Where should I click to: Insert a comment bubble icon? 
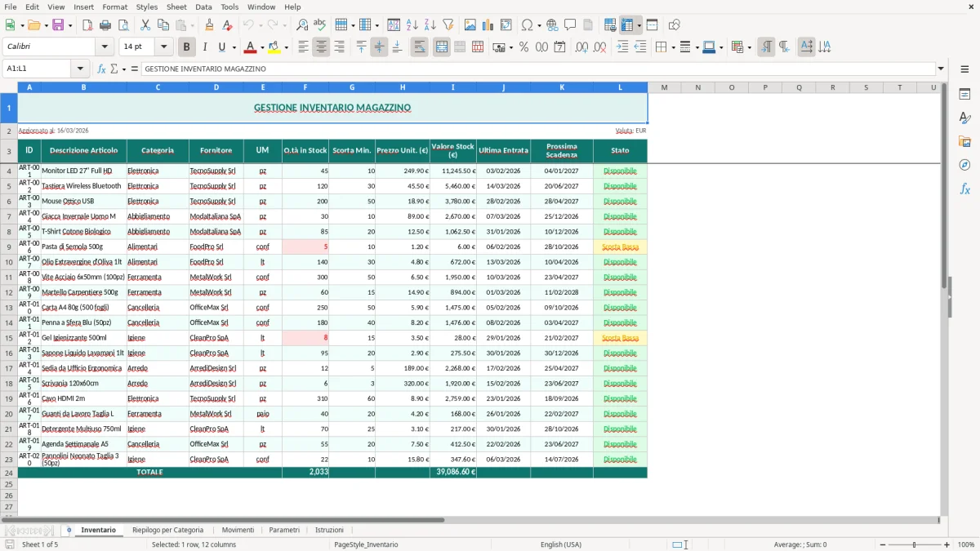pyautogui.click(x=570, y=25)
